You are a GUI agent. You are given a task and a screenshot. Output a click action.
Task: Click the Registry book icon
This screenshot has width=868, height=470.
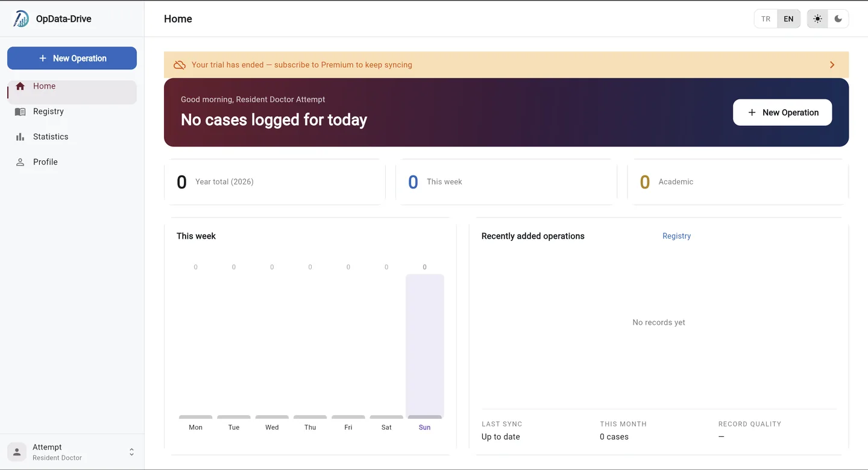pyautogui.click(x=20, y=111)
